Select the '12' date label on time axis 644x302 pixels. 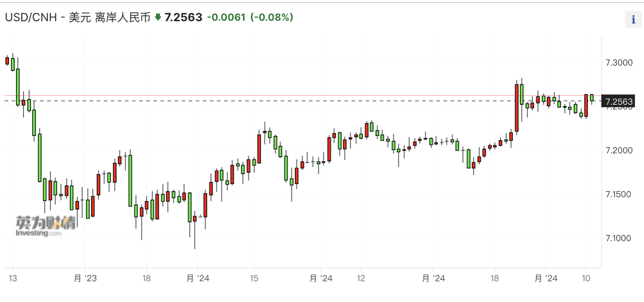[361, 278]
